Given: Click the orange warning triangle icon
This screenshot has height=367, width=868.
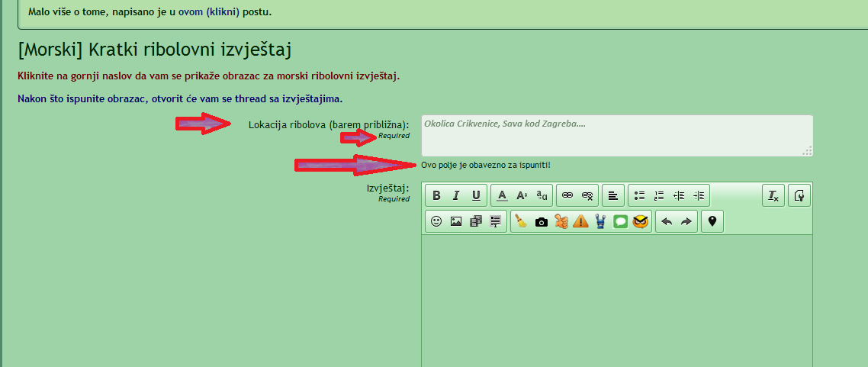Looking at the screenshot, I should 580,221.
